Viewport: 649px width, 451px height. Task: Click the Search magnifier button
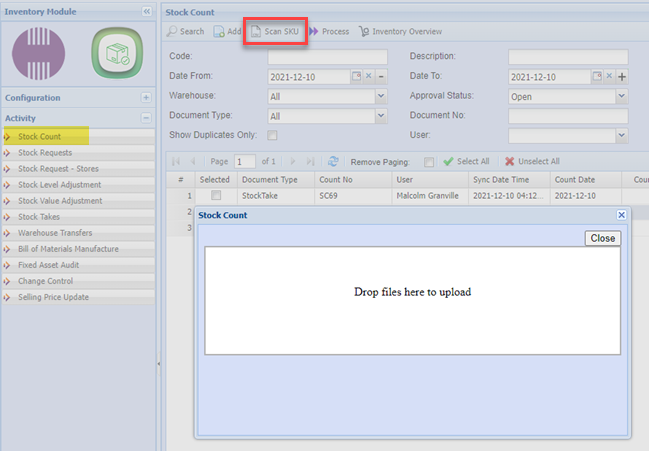pyautogui.click(x=185, y=31)
